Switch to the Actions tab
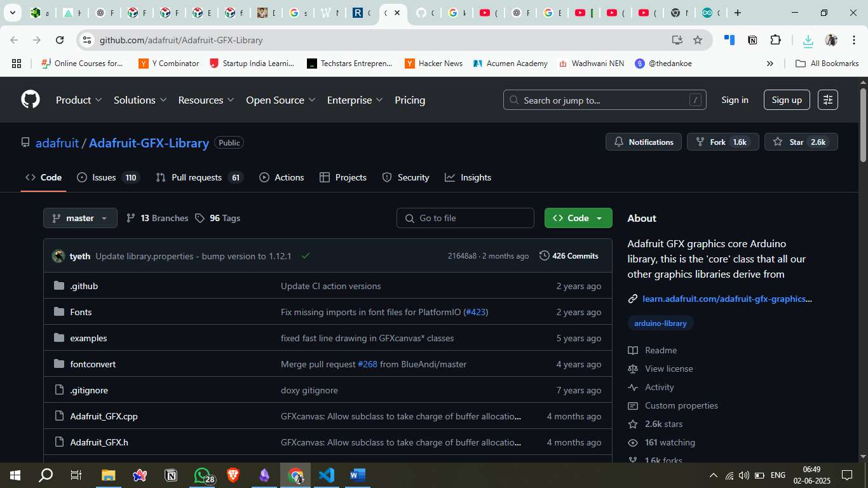Image resolution: width=868 pixels, height=488 pixels. [281, 177]
